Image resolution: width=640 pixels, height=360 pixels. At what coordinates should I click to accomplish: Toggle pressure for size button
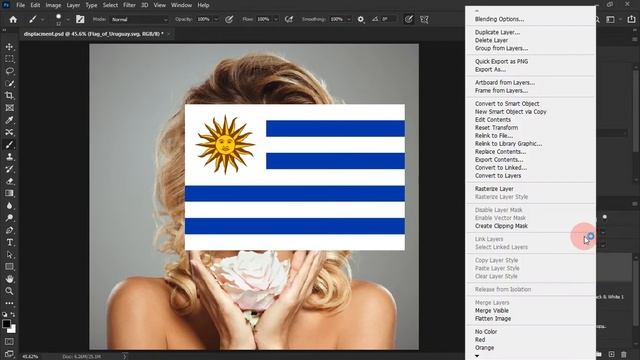(408, 19)
